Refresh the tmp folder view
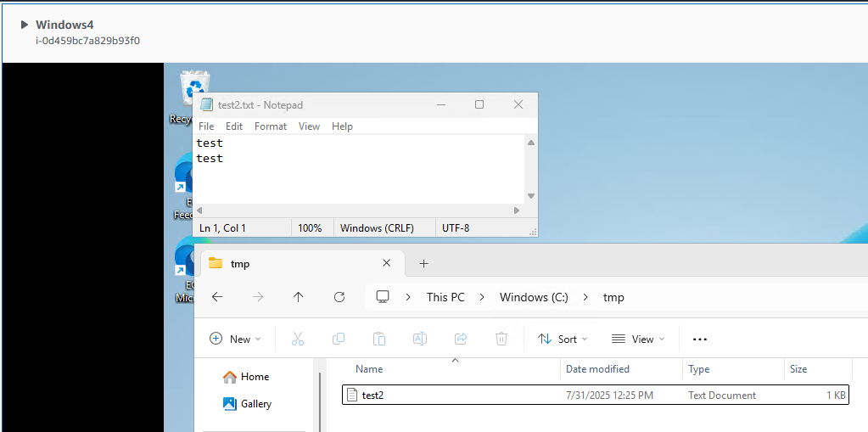The width and height of the screenshot is (868, 432). click(339, 297)
